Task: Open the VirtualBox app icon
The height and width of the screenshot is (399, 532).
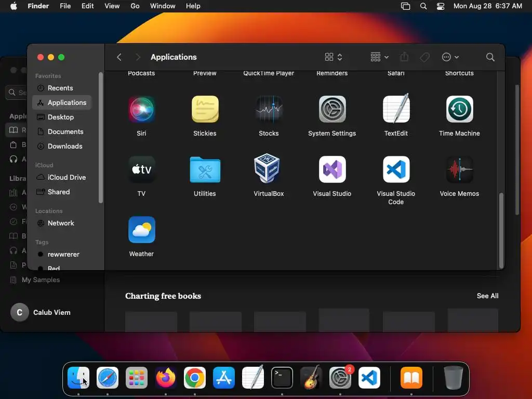Action: [268, 169]
